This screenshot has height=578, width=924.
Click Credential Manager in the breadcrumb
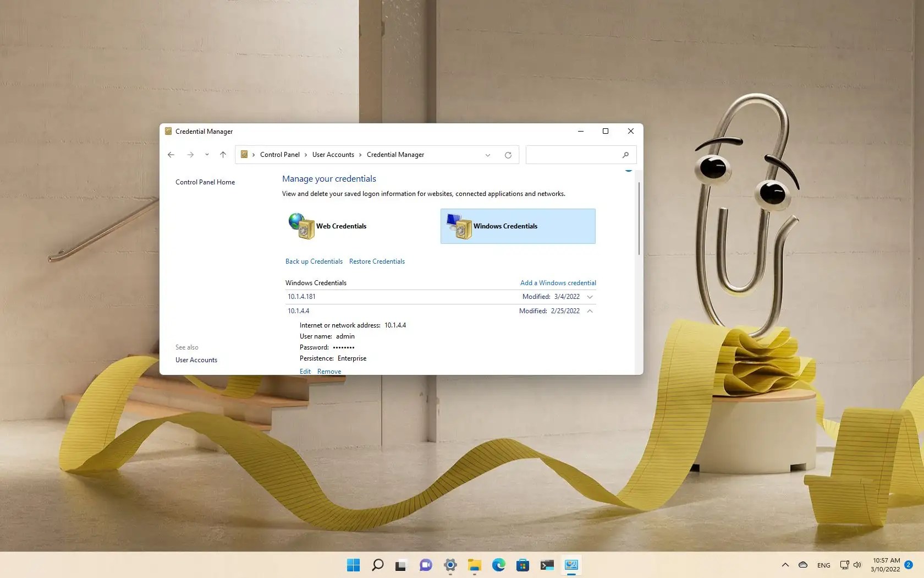[x=395, y=155]
